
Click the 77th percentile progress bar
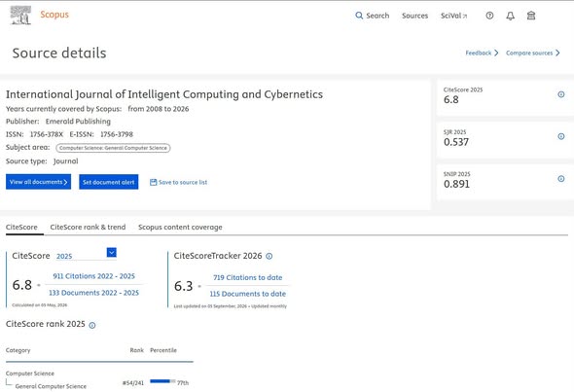point(162,381)
